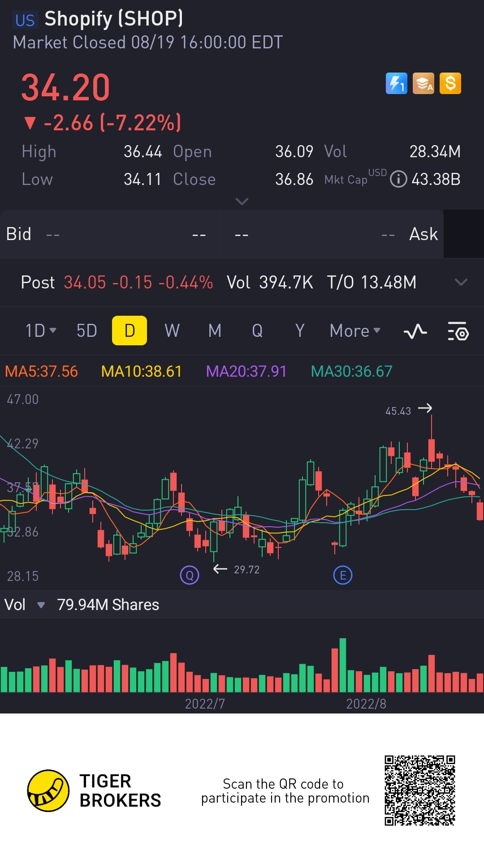Tap the Low 34.11 value

(143, 179)
